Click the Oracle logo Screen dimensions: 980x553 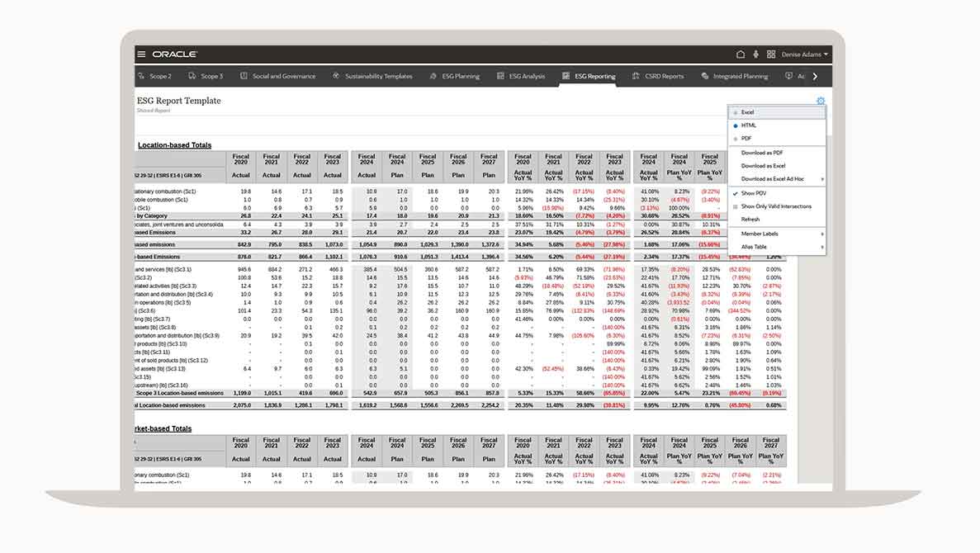pos(174,54)
